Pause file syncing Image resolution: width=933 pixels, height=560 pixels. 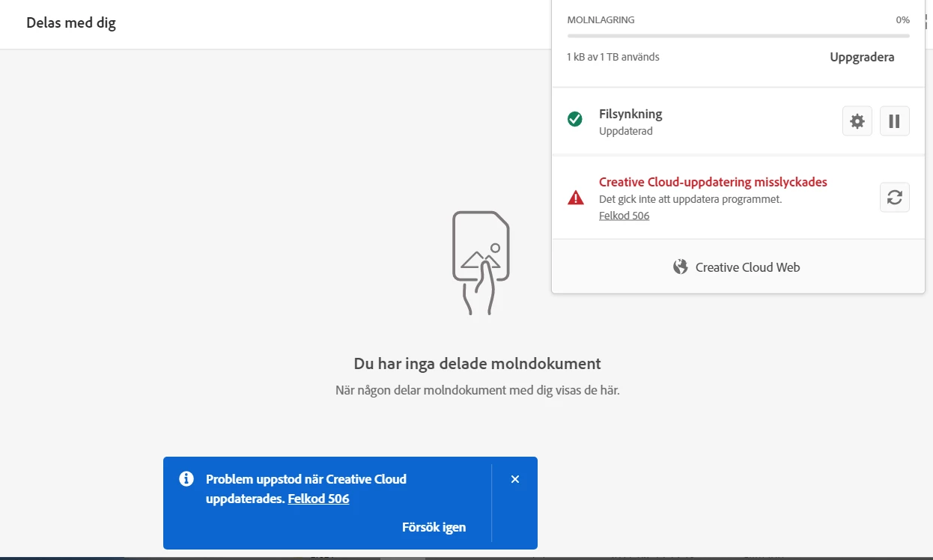(894, 121)
